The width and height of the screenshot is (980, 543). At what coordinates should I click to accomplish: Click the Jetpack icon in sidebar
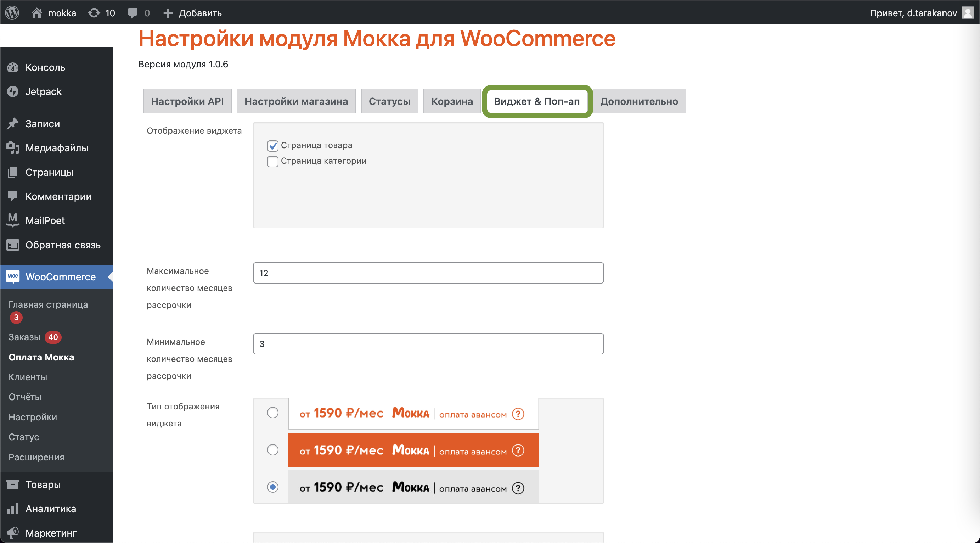[13, 91]
